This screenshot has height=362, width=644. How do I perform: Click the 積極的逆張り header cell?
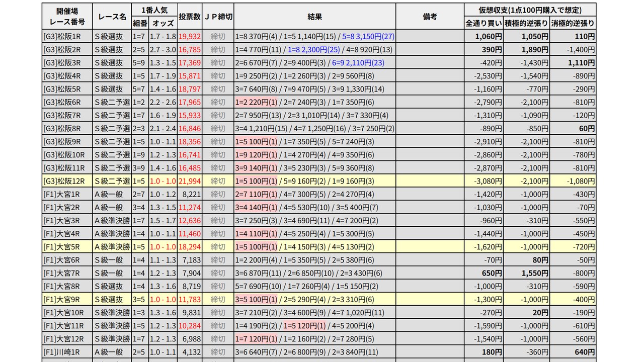click(527, 23)
